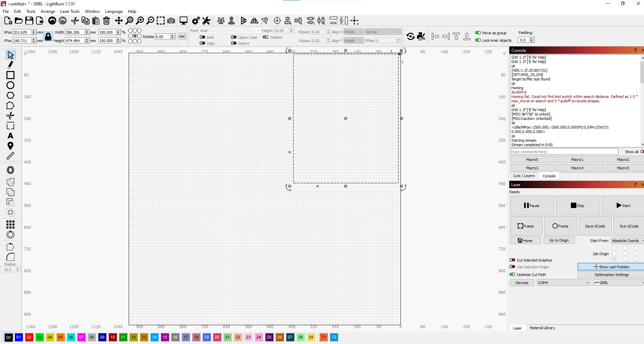Image resolution: width=644 pixels, height=344 pixels.
Task: Expand the COM4 port dropdown
Action: click(563, 283)
